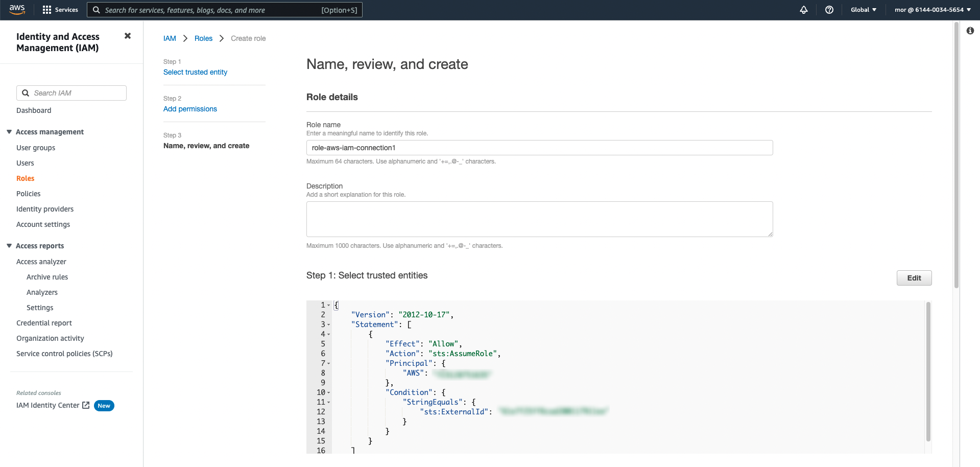This screenshot has width=980, height=467.
Task: Click the New badge next to Identity Center
Action: [104, 406]
